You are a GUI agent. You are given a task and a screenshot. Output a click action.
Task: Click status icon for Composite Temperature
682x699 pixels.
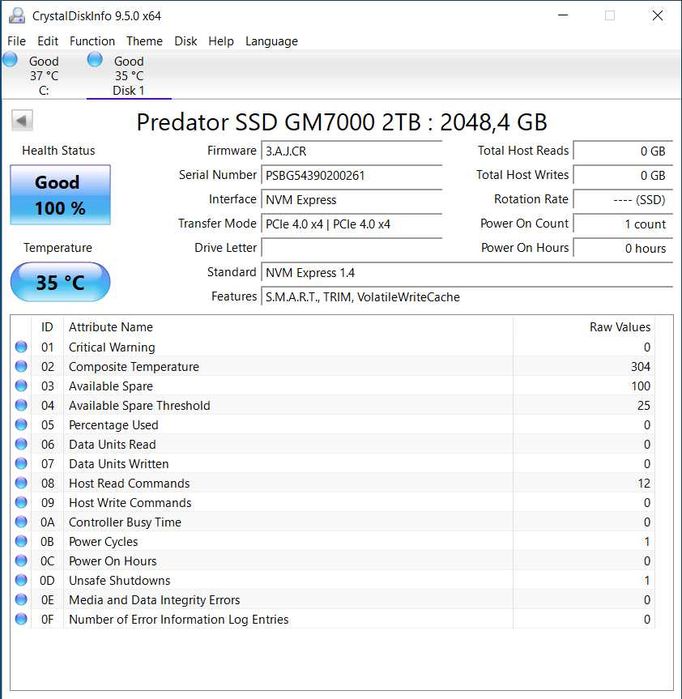[x=21, y=366]
